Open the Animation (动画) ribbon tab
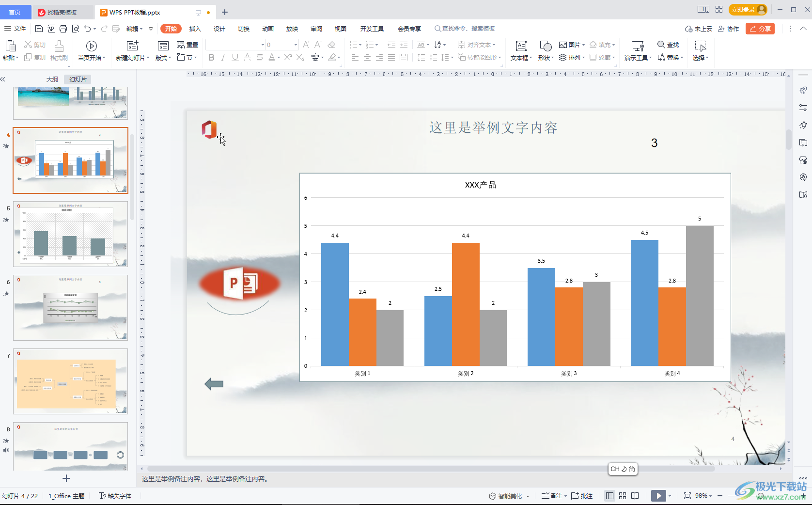812x505 pixels. pos(268,29)
